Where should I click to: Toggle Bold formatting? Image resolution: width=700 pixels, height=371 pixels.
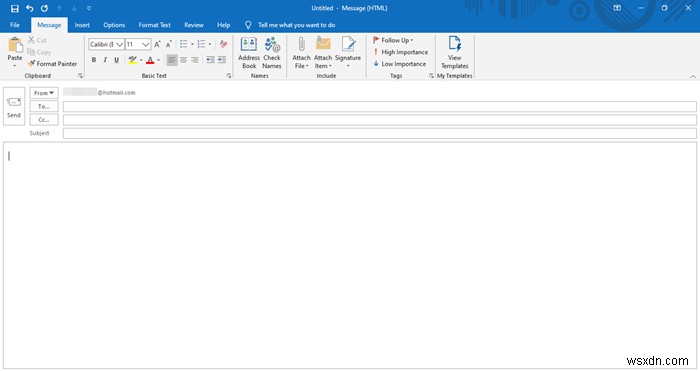(x=94, y=60)
